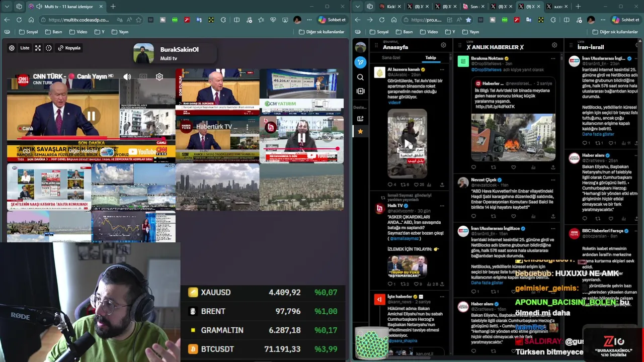Click the BRENT ticker row
The width and height of the screenshot is (644, 362).
tap(263, 311)
